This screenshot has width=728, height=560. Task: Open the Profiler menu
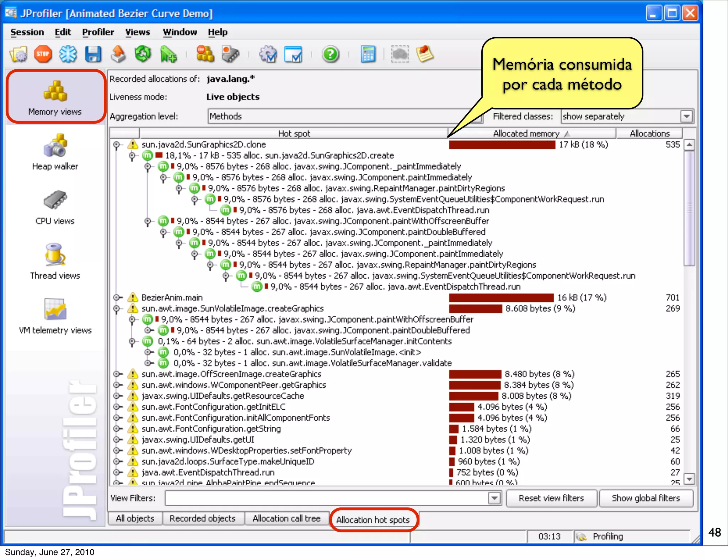(98, 32)
